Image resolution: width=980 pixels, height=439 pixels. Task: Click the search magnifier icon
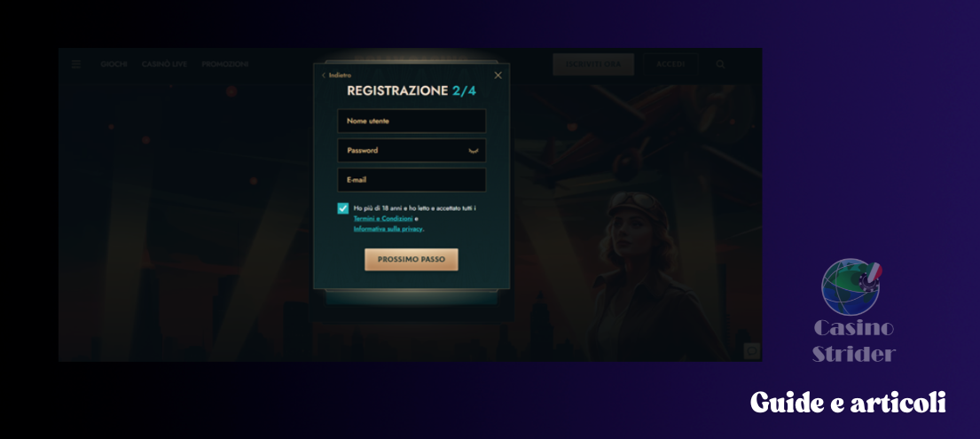click(x=721, y=65)
